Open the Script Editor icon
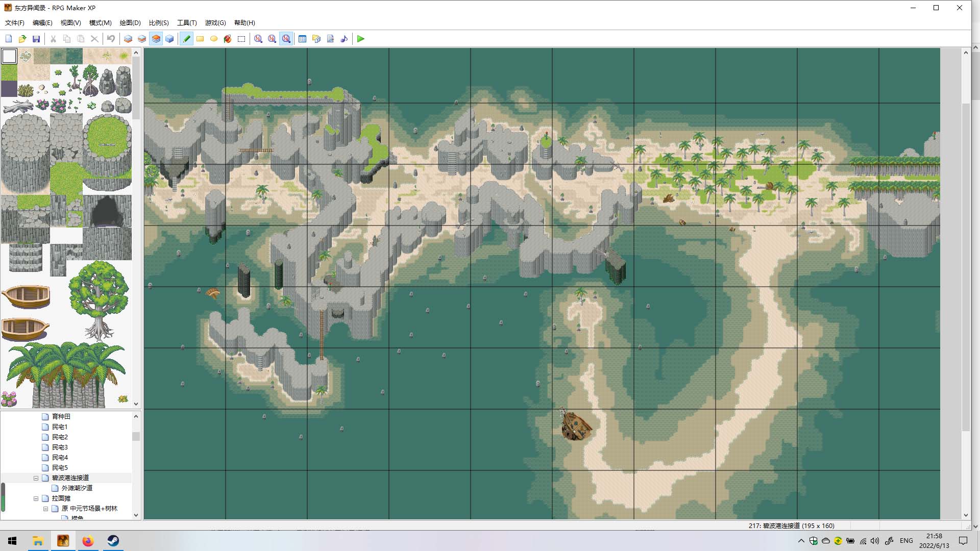980x551 pixels. point(330,39)
